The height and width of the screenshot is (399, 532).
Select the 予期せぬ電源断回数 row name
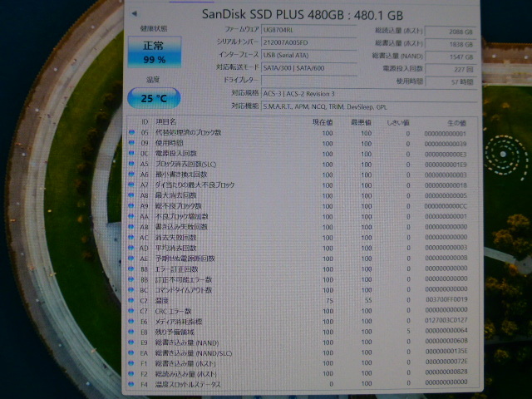185,259
